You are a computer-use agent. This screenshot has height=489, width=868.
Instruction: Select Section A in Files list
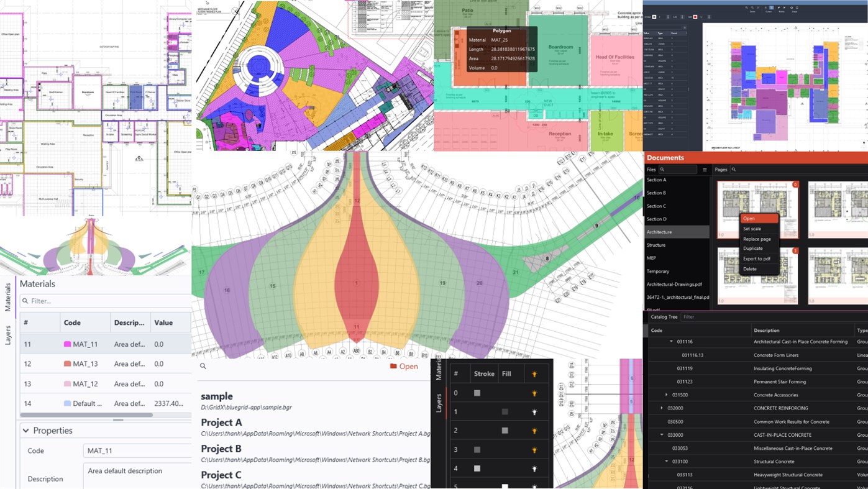(677, 180)
